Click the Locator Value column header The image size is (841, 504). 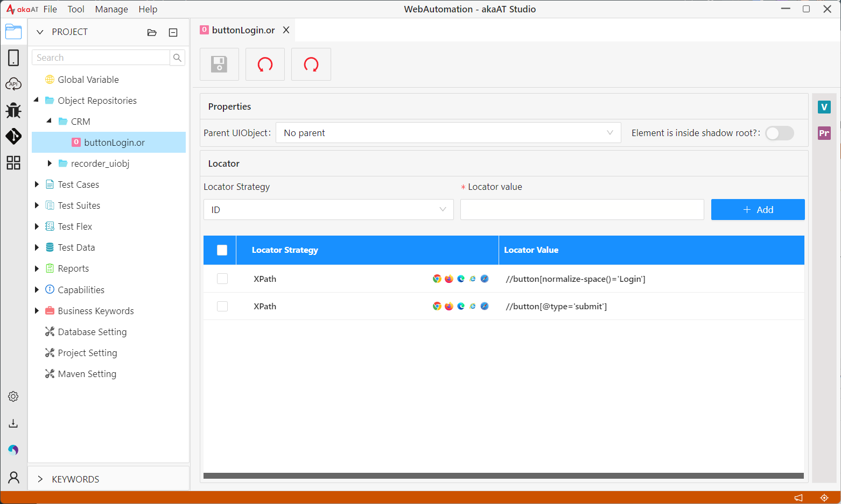[651, 250]
